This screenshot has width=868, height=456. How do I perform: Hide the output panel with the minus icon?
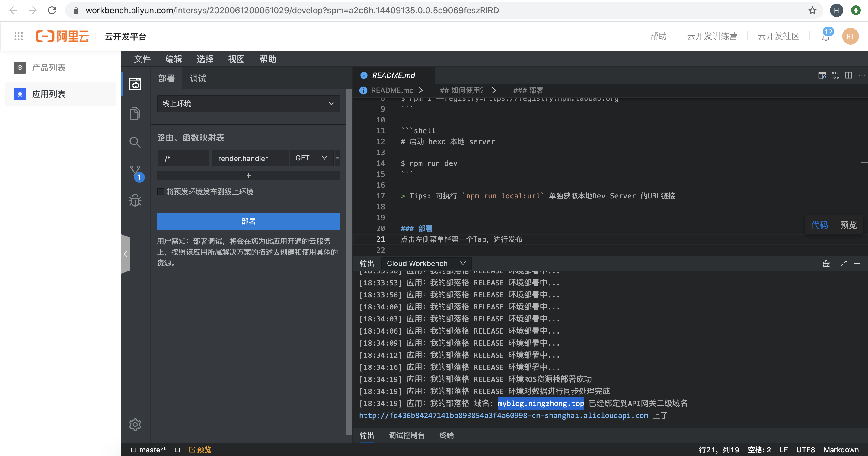pos(857,264)
